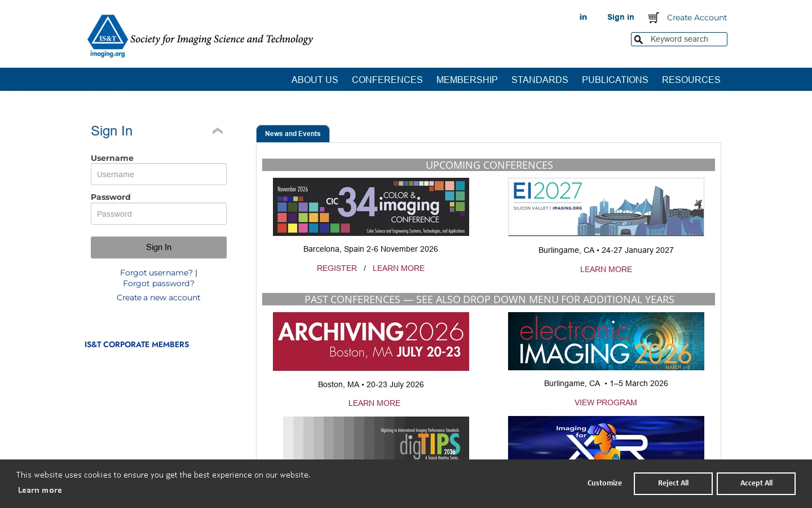Open the digiTIPS 2026 banner
This screenshot has height=508, width=812.
pyautogui.click(x=376, y=438)
